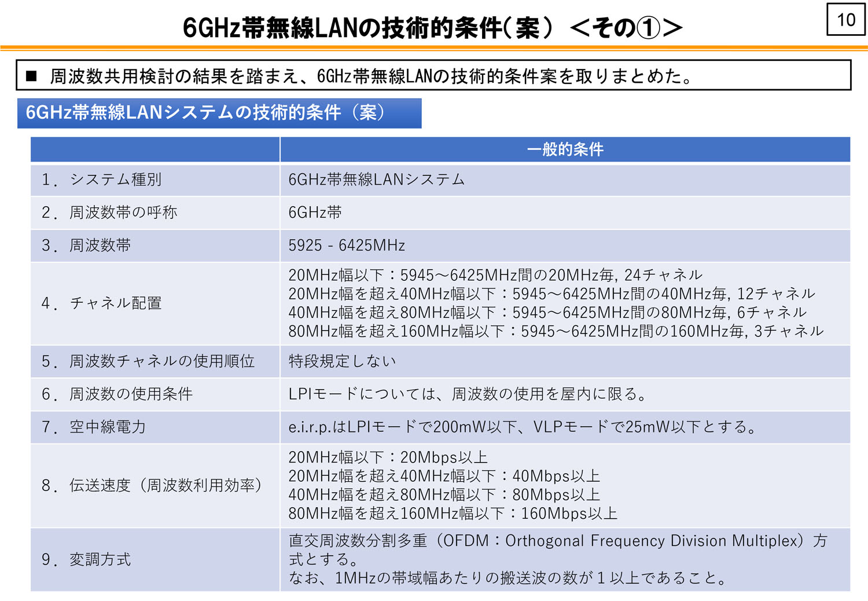Select row label 7. 空中線電力

[94, 427]
